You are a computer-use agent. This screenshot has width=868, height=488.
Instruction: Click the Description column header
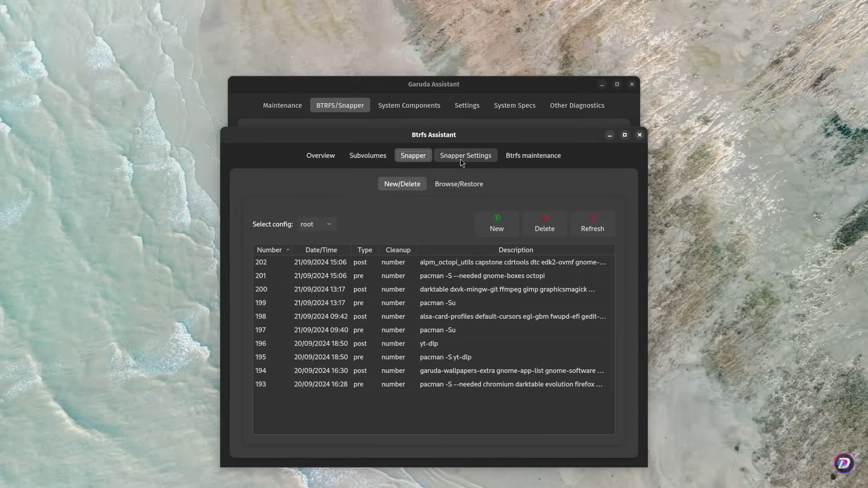tap(515, 249)
